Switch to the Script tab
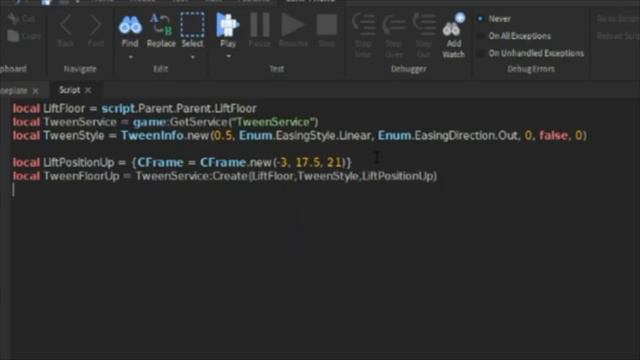The height and width of the screenshot is (360, 640). point(69,90)
